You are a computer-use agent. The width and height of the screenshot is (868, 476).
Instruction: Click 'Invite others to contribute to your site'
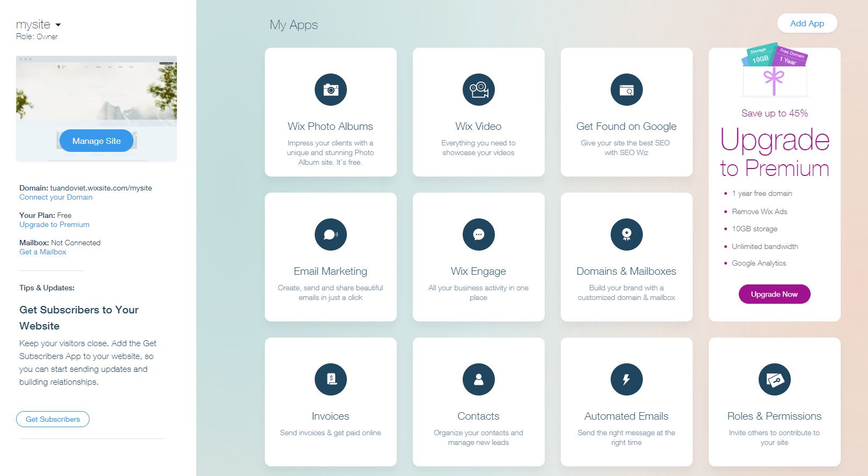[x=774, y=437]
